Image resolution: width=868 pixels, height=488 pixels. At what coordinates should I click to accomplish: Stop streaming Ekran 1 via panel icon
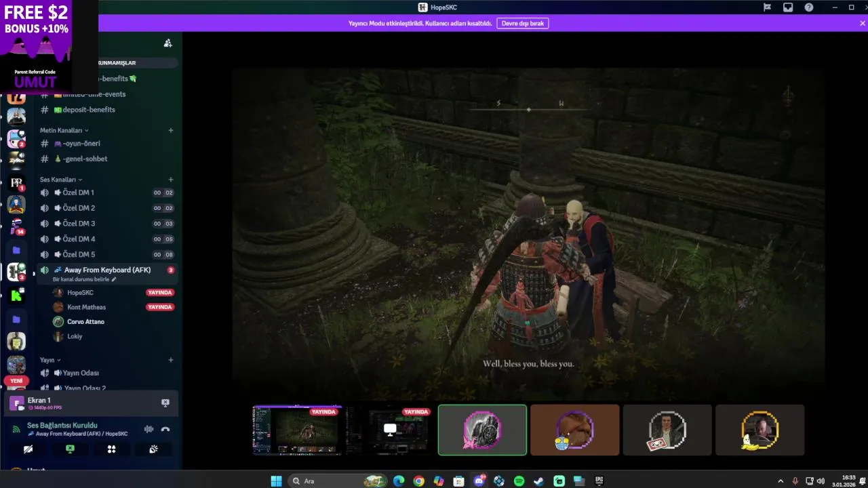point(165,403)
